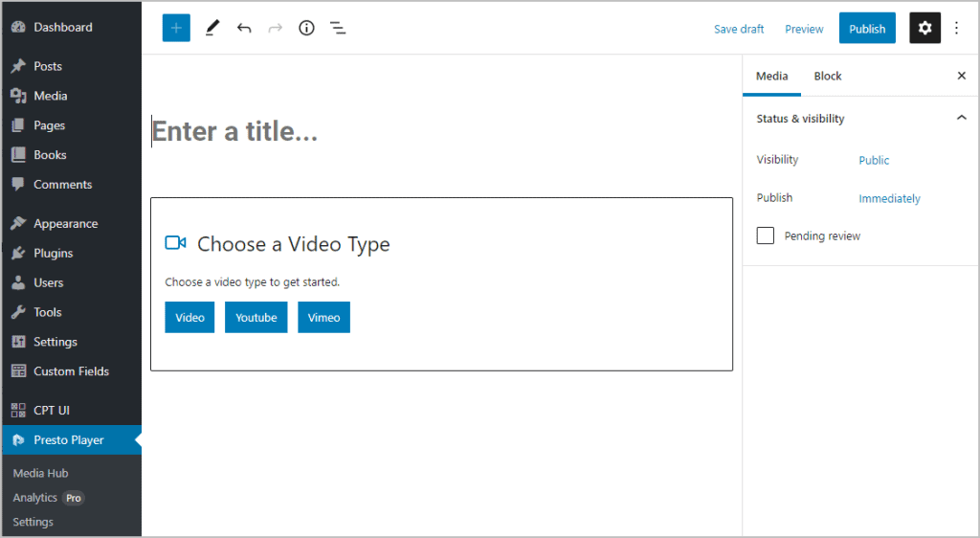Image resolution: width=980 pixels, height=538 pixels.
Task: Click the Tools wrench icon
Action: click(x=19, y=312)
